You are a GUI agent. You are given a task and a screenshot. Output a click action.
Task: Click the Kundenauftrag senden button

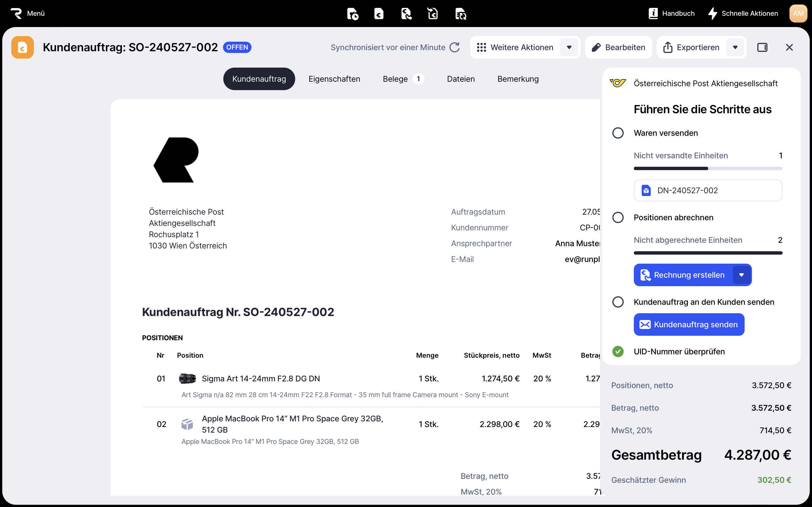[x=689, y=324]
